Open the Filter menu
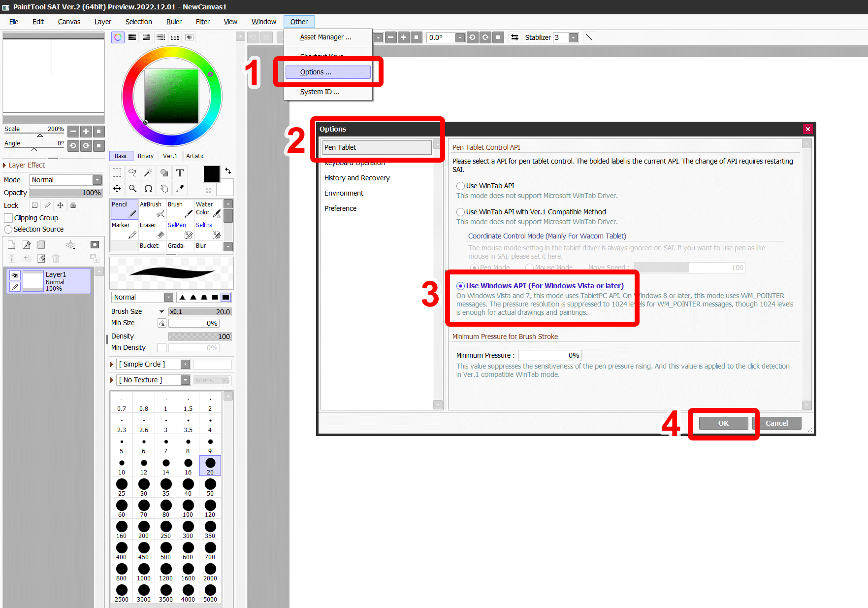Image resolution: width=868 pixels, height=608 pixels. (x=202, y=22)
